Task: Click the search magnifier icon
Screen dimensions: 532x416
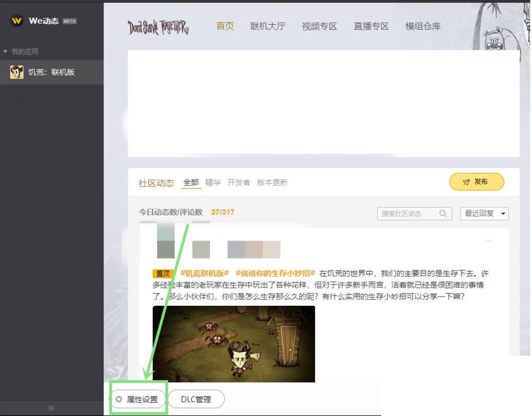Action: pyautogui.click(x=443, y=213)
